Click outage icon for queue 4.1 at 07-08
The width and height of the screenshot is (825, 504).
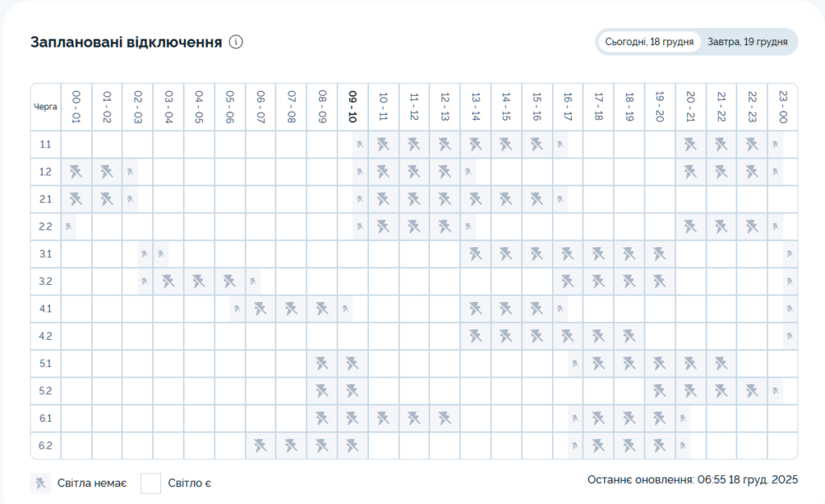tap(291, 308)
